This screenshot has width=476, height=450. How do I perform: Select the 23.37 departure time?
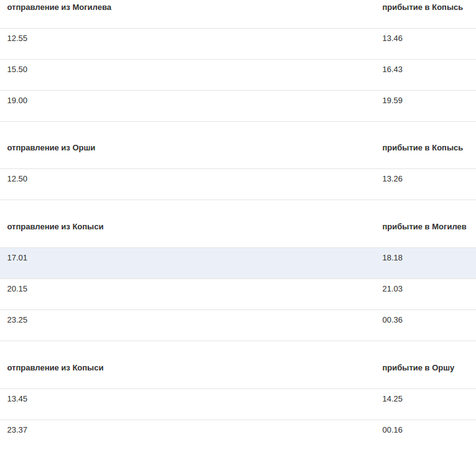click(x=17, y=430)
